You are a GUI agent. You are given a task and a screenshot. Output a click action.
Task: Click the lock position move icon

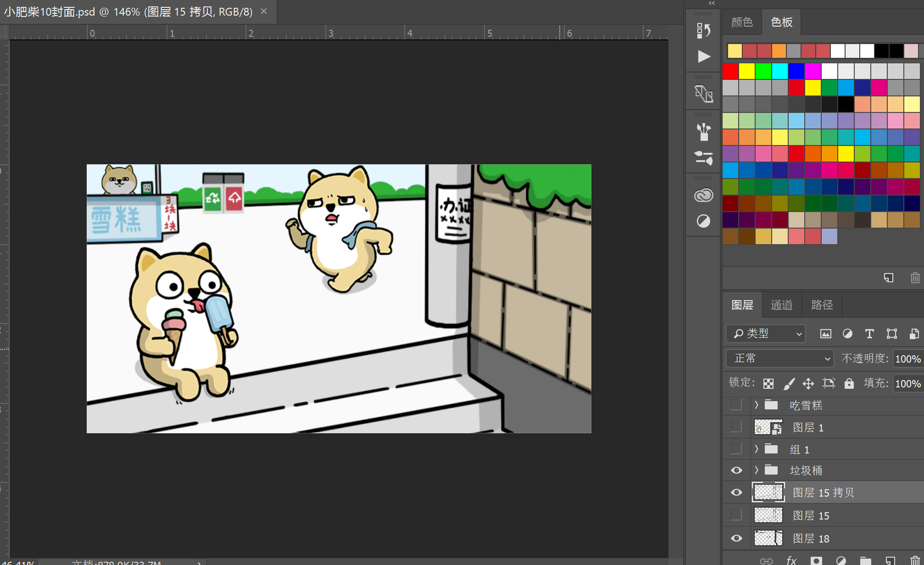[808, 383]
